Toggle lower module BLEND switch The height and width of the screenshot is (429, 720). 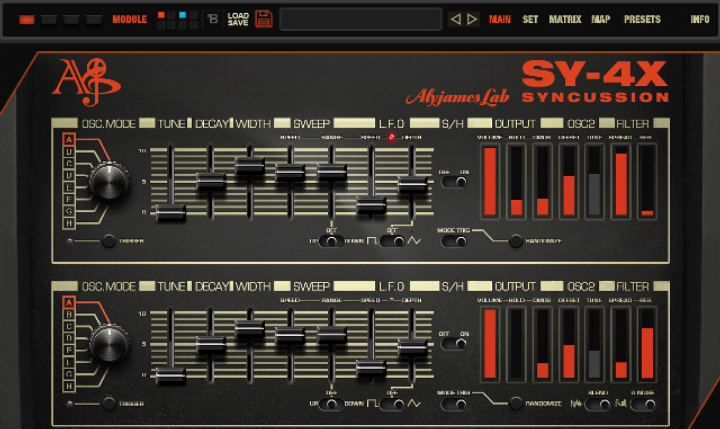coord(599,404)
